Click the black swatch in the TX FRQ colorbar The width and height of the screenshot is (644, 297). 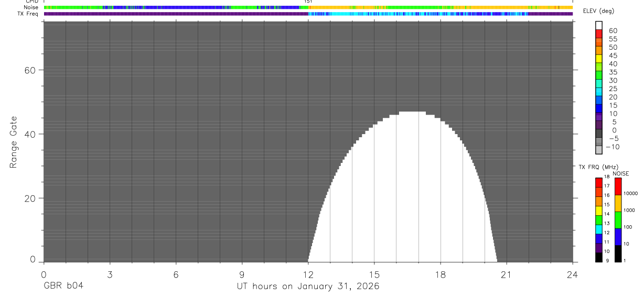tap(598, 257)
